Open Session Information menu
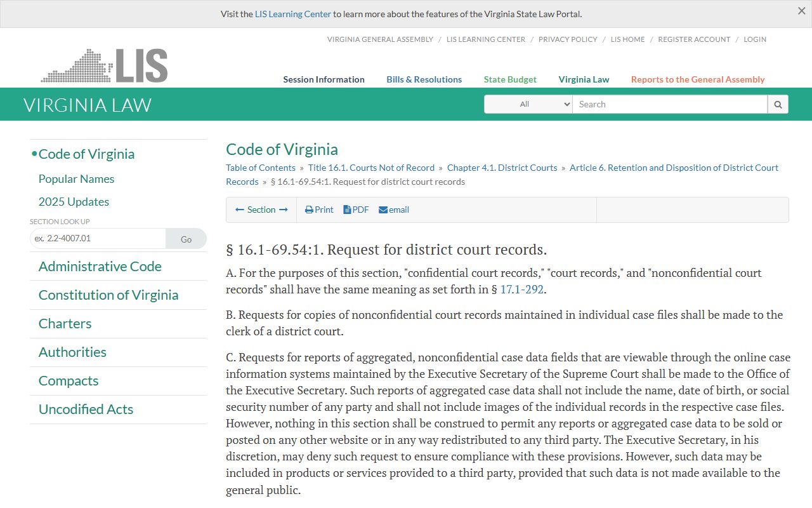 324,79
